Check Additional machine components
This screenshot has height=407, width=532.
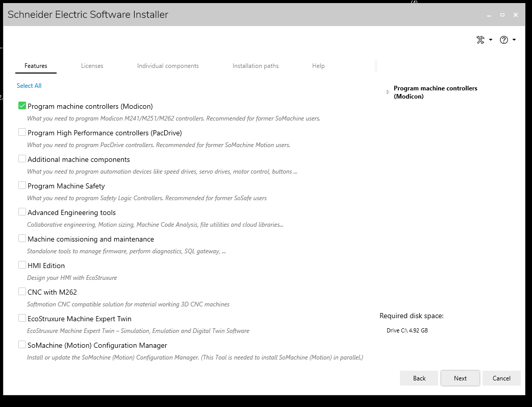click(x=22, y=159)
